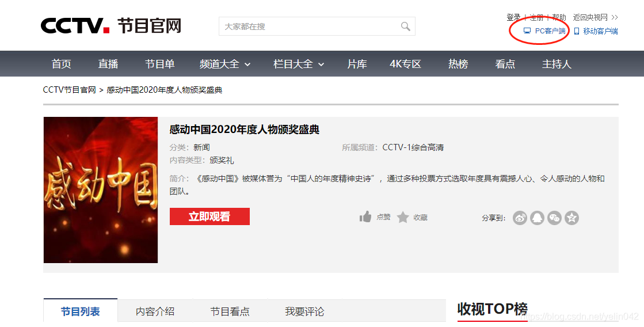Click the 新闻 category value

click(201, 147)
